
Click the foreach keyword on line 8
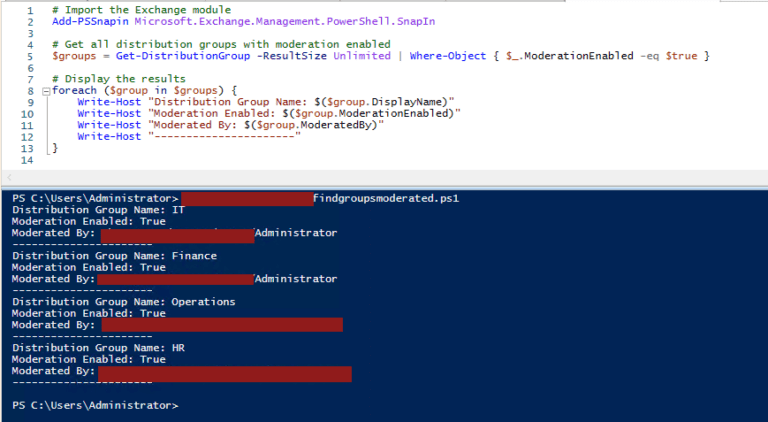(74, 91)
